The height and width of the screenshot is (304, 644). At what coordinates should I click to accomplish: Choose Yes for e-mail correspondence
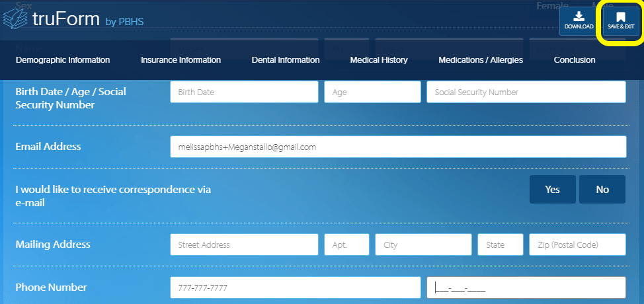[552, 190]
